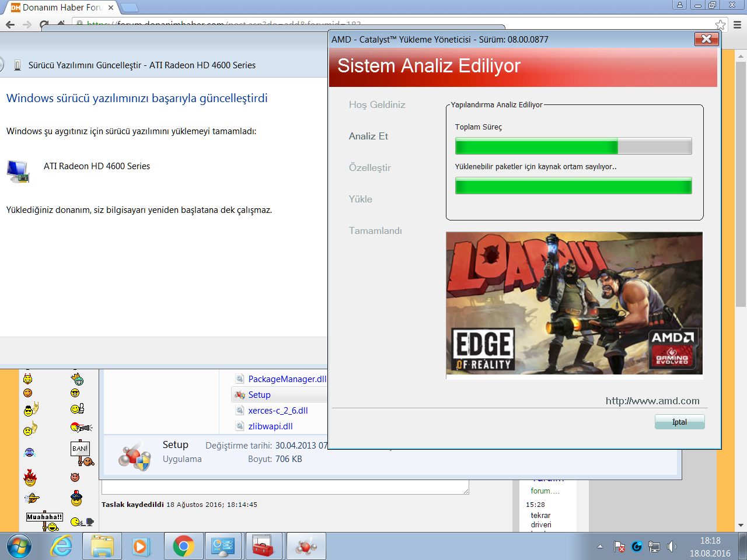This screenshot has height=560, width=747.
Task: Insert the sombrero emoticon
Action: click(x=32, y=498)
